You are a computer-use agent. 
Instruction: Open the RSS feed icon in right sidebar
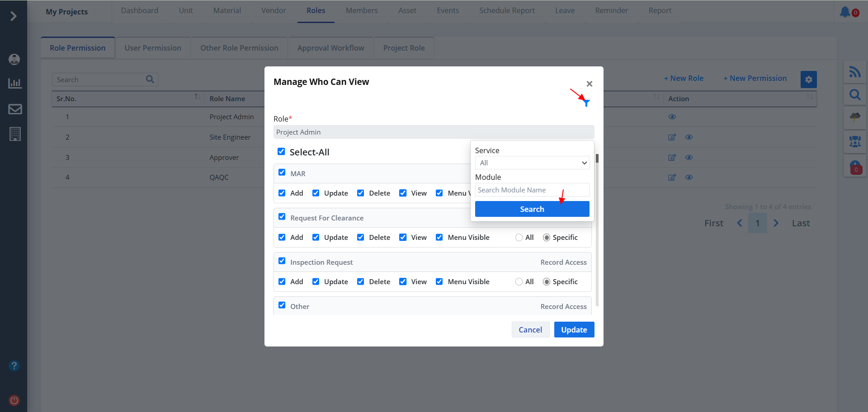click(x=854, y=72)
